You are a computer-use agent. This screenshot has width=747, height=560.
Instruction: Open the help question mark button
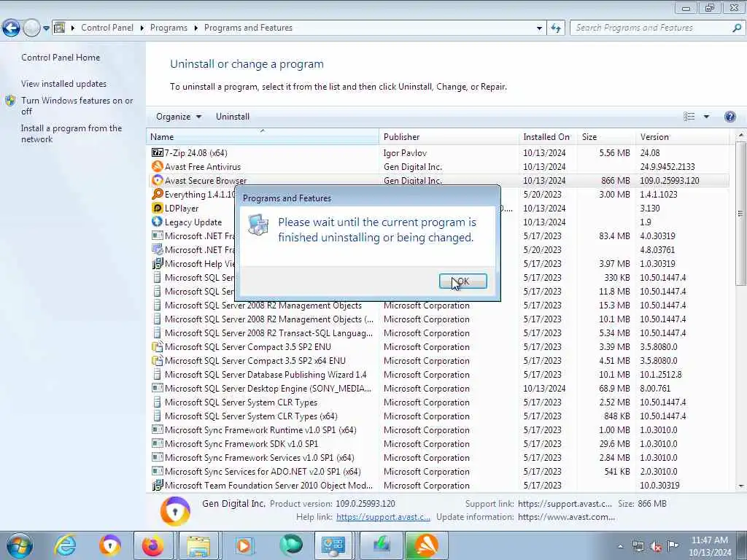(x=729, y=117)
